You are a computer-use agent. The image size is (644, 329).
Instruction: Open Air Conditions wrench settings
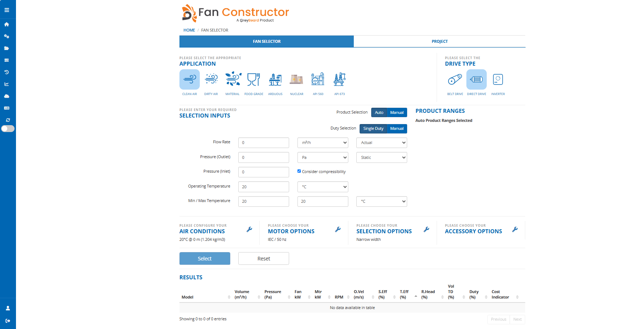pyautogui.click(x=250, y=229)
